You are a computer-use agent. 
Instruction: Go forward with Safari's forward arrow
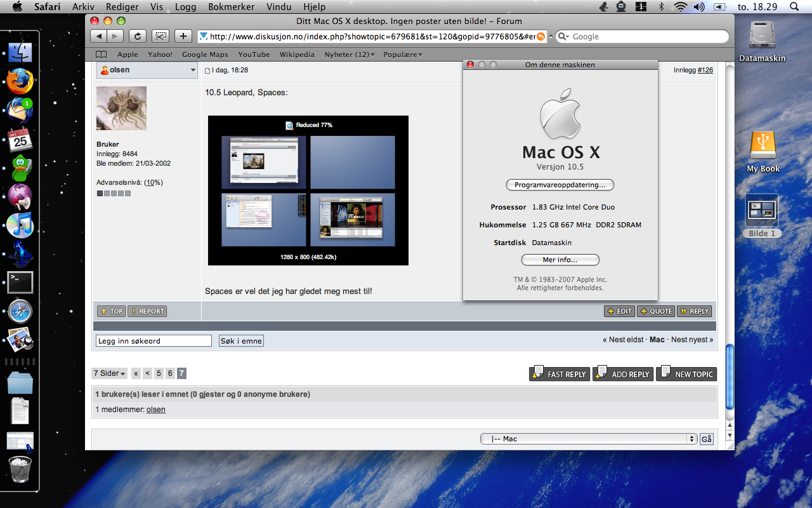pyautogui.click(x=116, y=36)
